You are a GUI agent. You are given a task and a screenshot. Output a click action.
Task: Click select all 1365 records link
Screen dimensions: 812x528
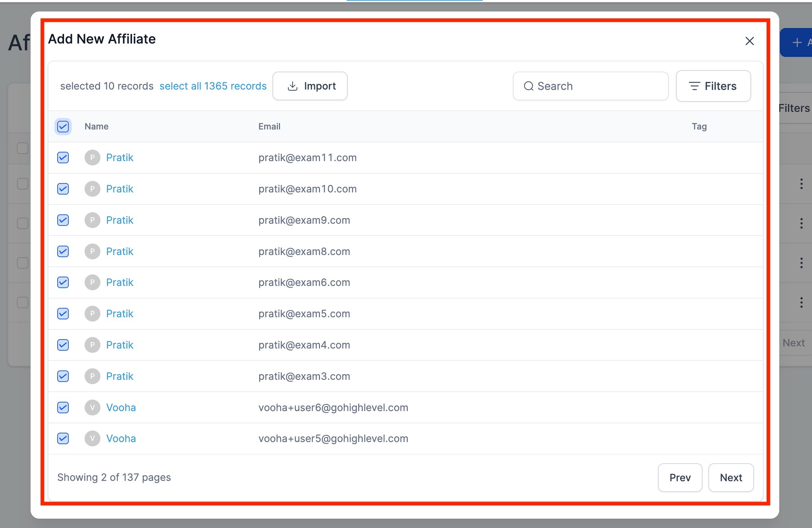(x=213, y=86)
